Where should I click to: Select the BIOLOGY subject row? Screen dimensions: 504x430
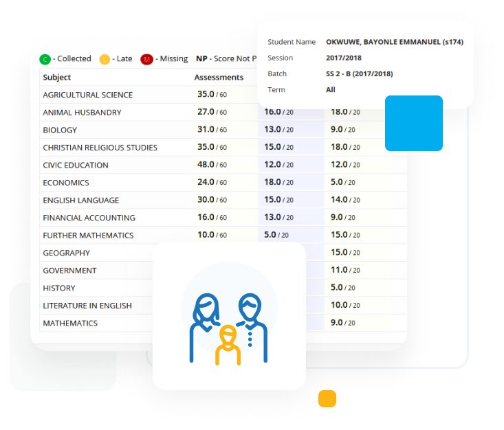click(x=223, y=130)
